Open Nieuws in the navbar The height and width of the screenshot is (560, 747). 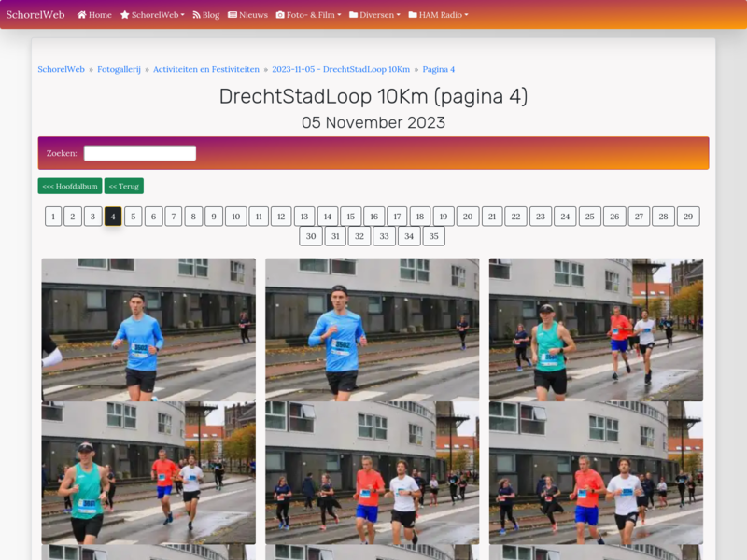(x=247, y=15)
